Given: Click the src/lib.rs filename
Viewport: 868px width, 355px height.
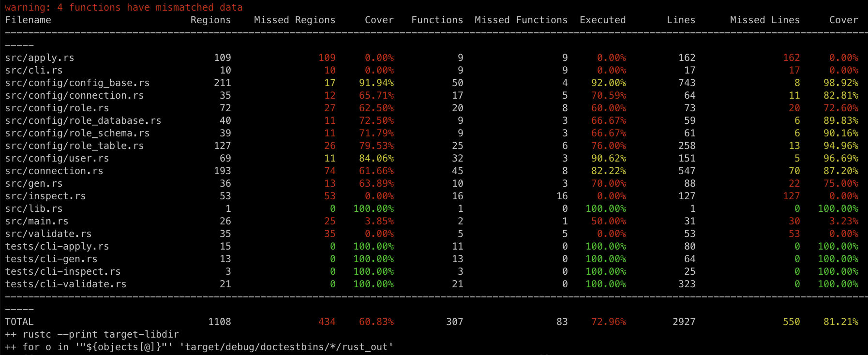Looking at the screenshot, I should (34, 208).
